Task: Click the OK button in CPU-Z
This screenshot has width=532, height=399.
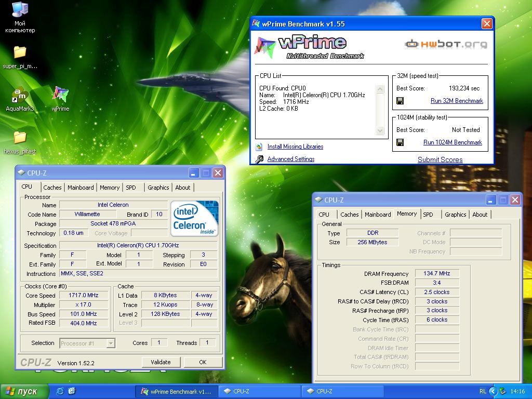Action: [203, 362]
